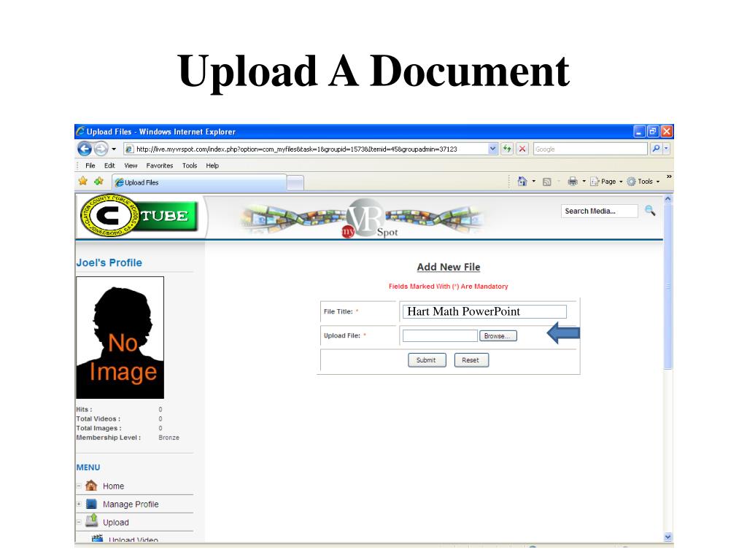Click the Print icon
The height and width of the screenshot is (560, 747).
(573, 182)
